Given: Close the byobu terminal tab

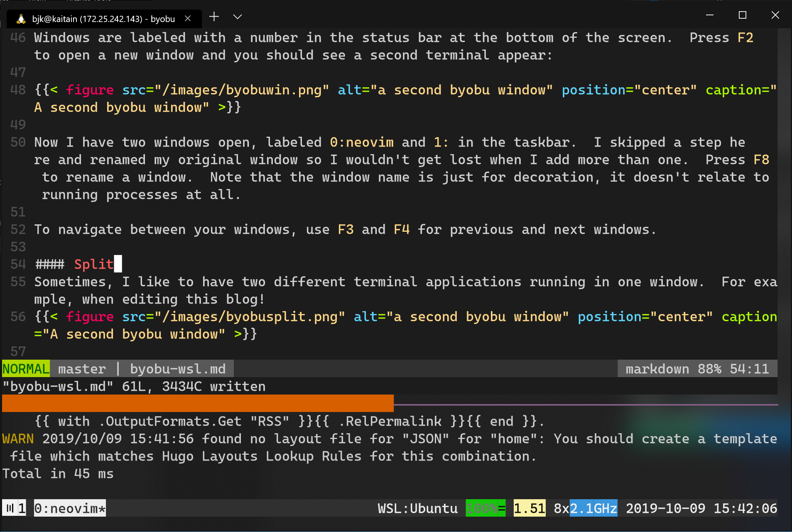Looking at the screenshot, I should (x=188, y=19).
